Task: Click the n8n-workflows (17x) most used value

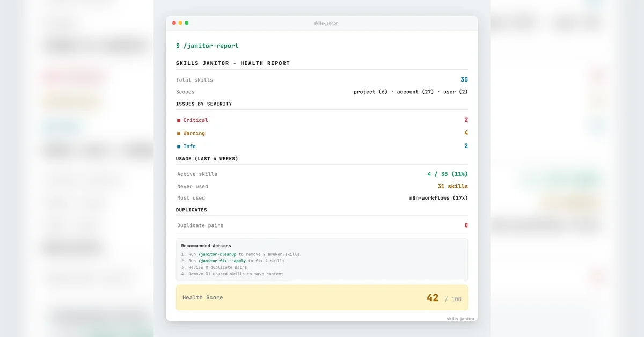Action: (438, 198)
